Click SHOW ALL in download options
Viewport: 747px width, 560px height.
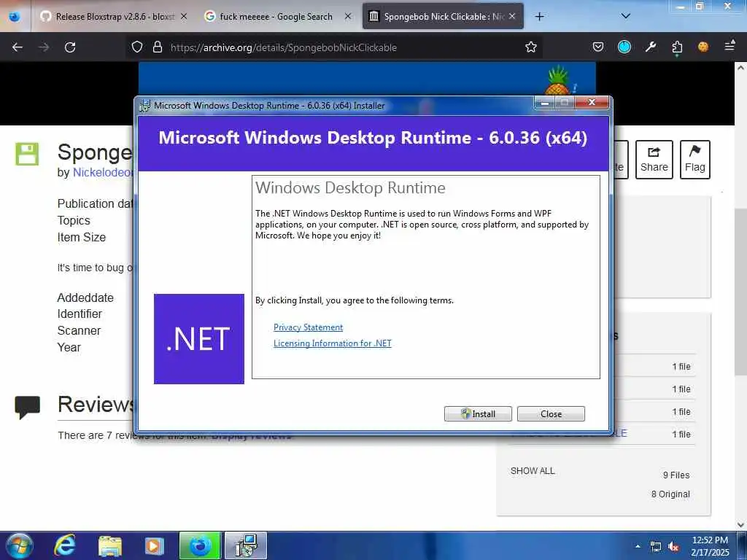tap(533, 471)
